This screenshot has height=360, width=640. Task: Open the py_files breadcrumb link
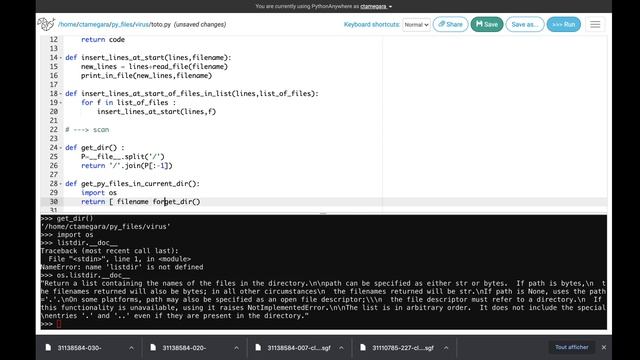coord(122,24)
